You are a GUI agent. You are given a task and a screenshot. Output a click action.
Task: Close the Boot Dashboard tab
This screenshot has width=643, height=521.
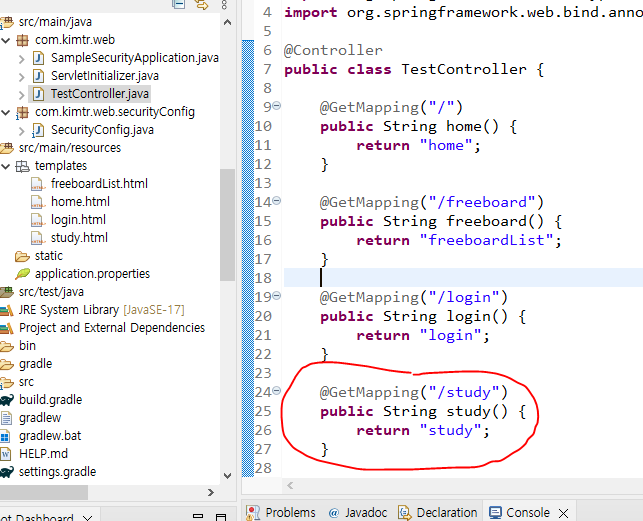[87, 518]
